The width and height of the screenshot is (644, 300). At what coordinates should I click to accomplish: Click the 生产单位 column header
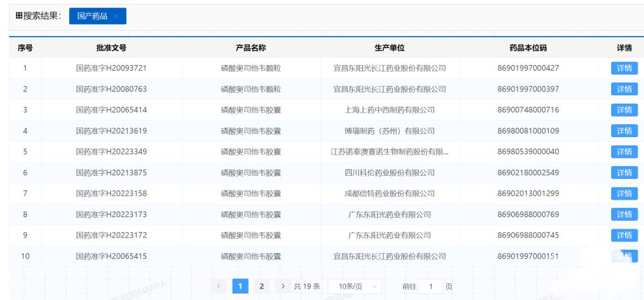[x=390, y=48]
